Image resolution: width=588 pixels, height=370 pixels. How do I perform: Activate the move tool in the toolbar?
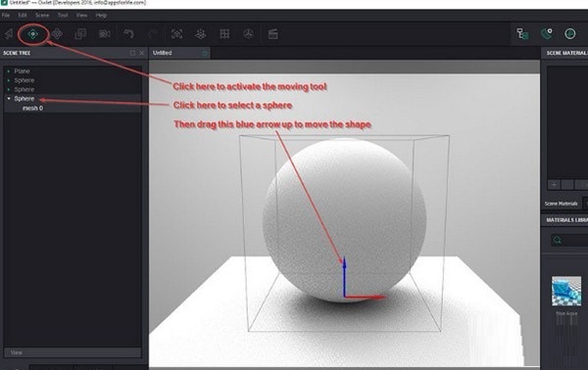[x=32, y=34]
